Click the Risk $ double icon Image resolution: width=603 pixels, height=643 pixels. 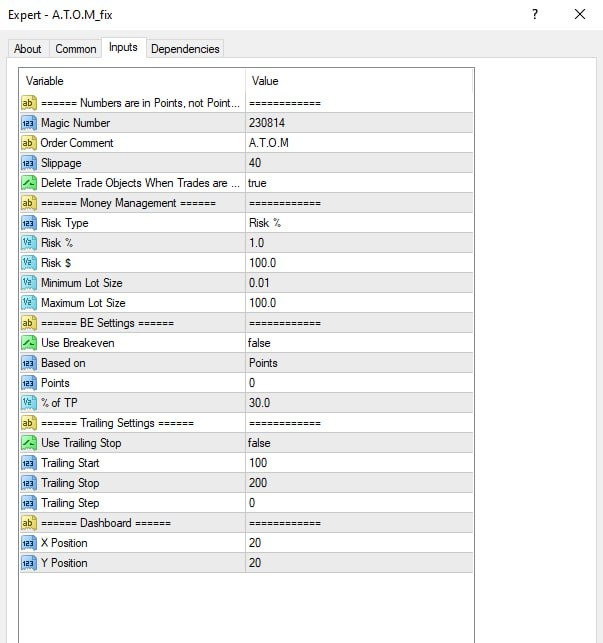pos(29,263)
